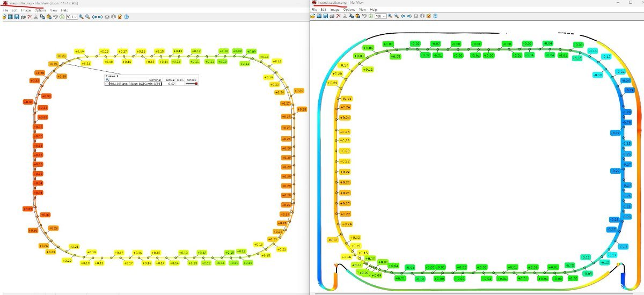This screenshot has width=644, height=295.
Task: Go to next image in left window
Action: point(100,17)
